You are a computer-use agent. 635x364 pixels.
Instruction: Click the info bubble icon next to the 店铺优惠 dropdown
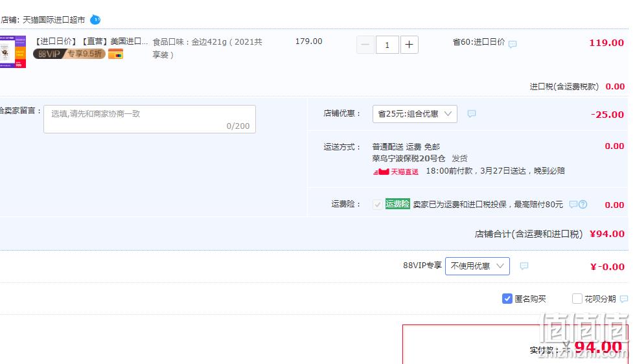[x=472, y=114]
